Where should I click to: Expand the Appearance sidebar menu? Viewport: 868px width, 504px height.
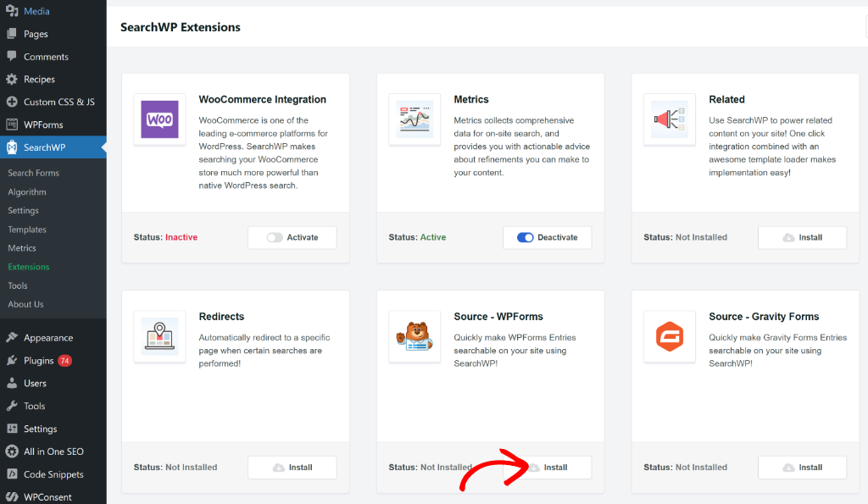tap(47, 336)
